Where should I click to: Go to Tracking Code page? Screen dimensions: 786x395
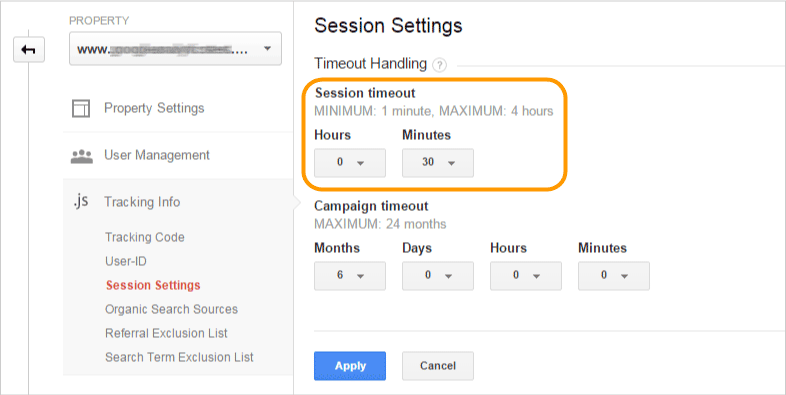[x=144, y=237]
